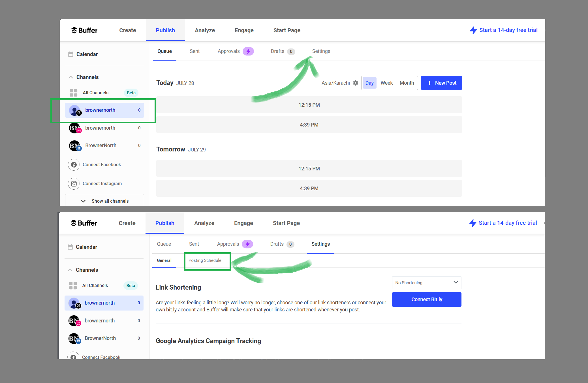Click the lightning bolt icon beside top free trial link
This screenshot has width=588, height=383.
click(x=473, y=30)
